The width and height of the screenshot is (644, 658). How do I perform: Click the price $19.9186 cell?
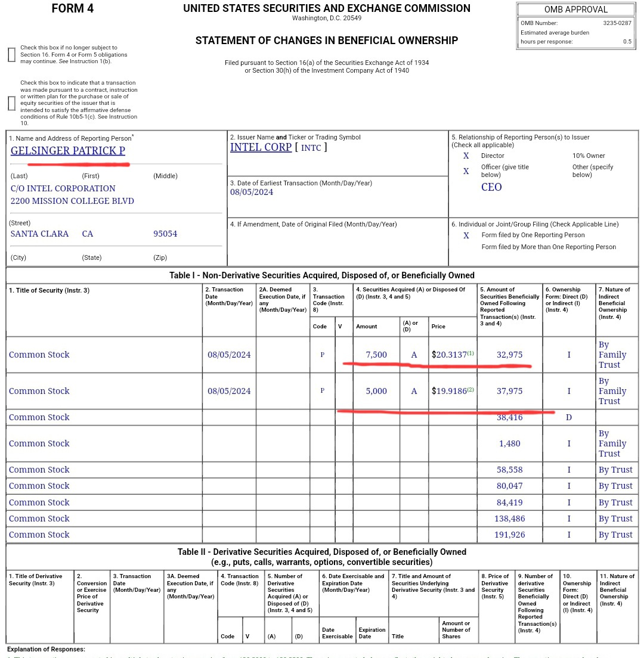tap(449, 391)
